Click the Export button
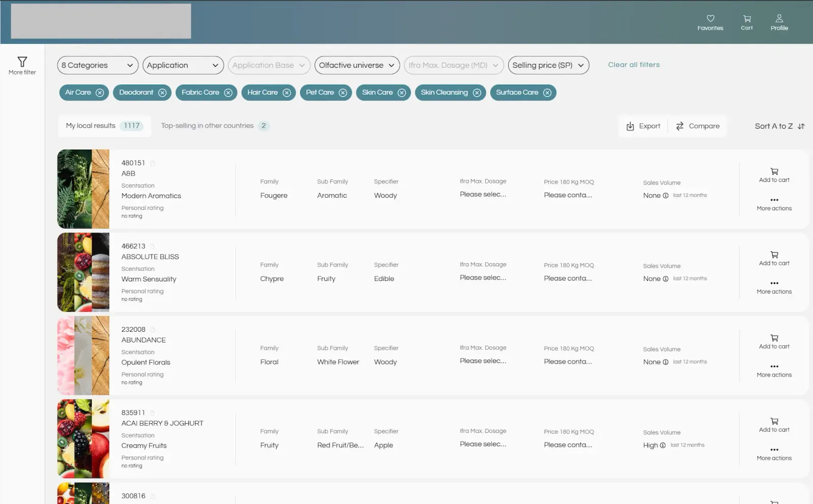The height and width of the screenshot is (504, 813). (x=643, y=126)
